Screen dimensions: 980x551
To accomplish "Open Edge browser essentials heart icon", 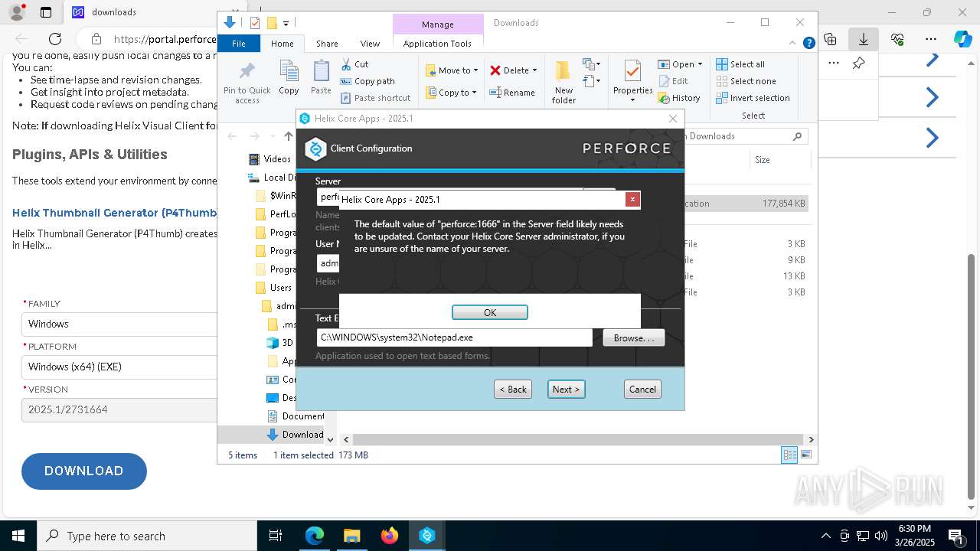I will point(897,39).
